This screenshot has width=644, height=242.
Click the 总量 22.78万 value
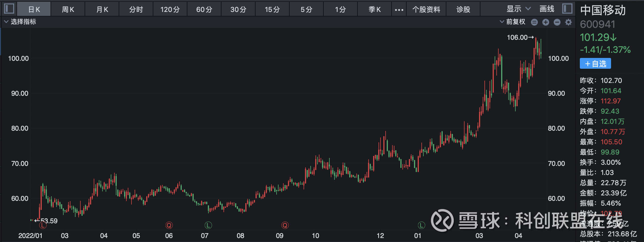[613, 183]
